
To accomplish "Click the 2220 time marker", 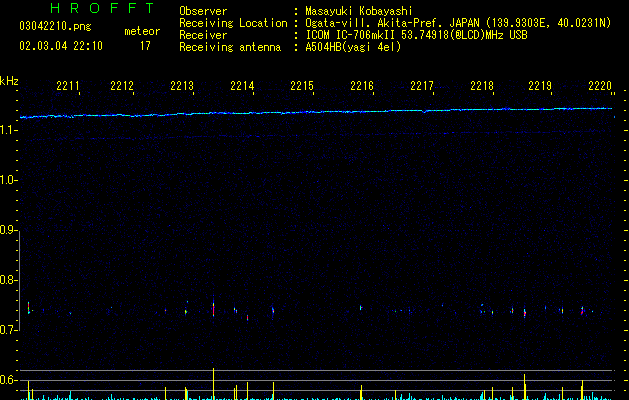I will (600, 86).
